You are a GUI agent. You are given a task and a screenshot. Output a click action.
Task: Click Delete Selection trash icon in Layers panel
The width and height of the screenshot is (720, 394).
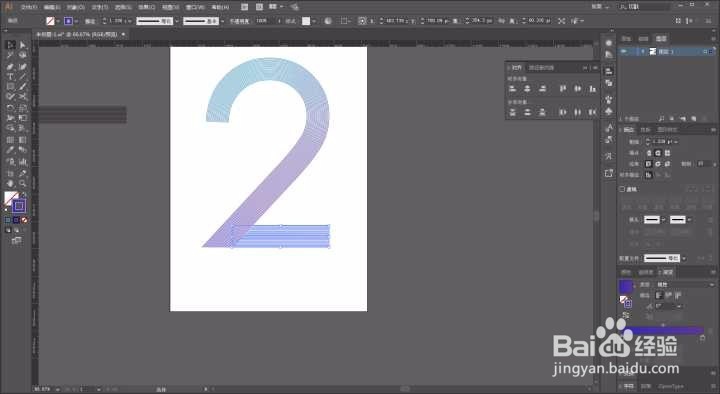click(x=703, y=118)
